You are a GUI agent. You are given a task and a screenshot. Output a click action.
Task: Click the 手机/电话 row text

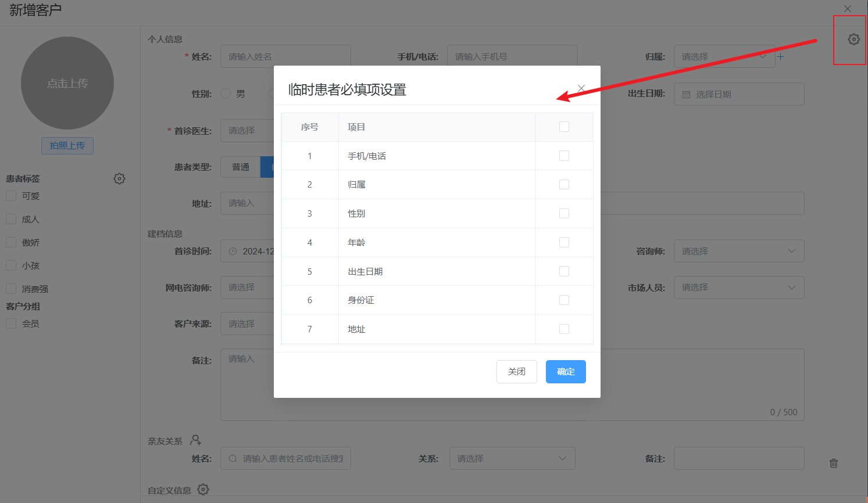click(x=367, y=156)
